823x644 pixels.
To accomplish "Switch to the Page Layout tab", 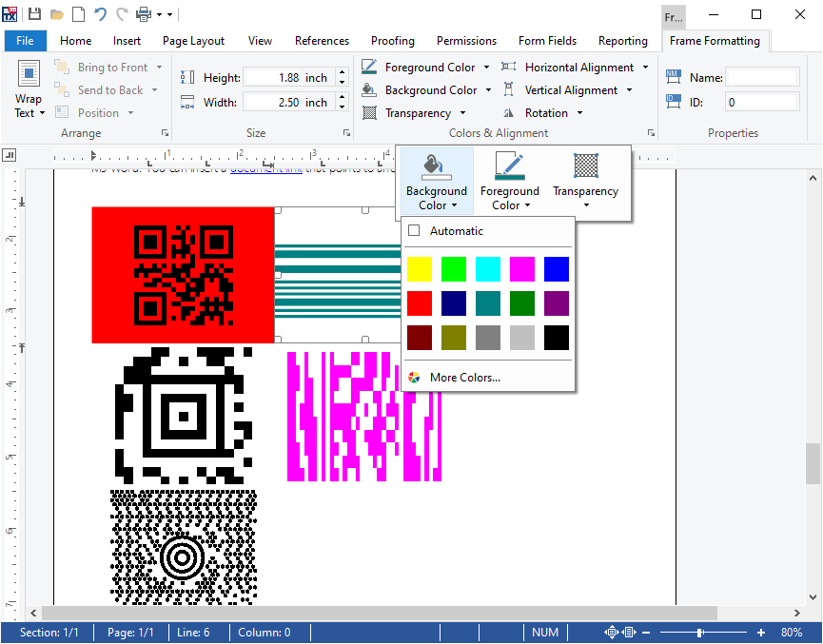I will [x=193, y=41].
